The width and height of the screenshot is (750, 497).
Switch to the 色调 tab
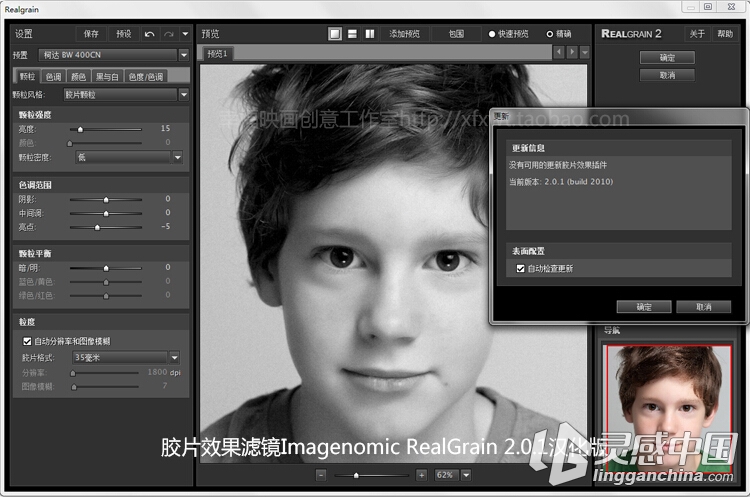point(53,77)
